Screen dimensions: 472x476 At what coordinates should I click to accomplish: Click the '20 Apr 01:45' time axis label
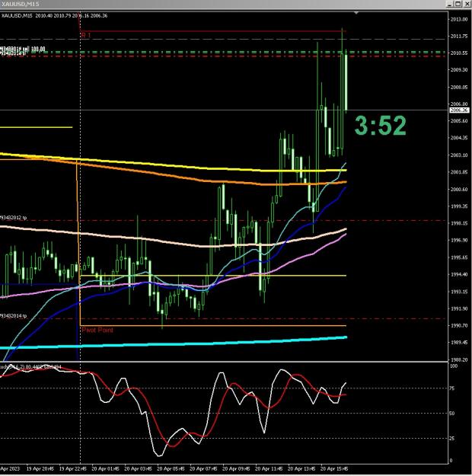105,468
